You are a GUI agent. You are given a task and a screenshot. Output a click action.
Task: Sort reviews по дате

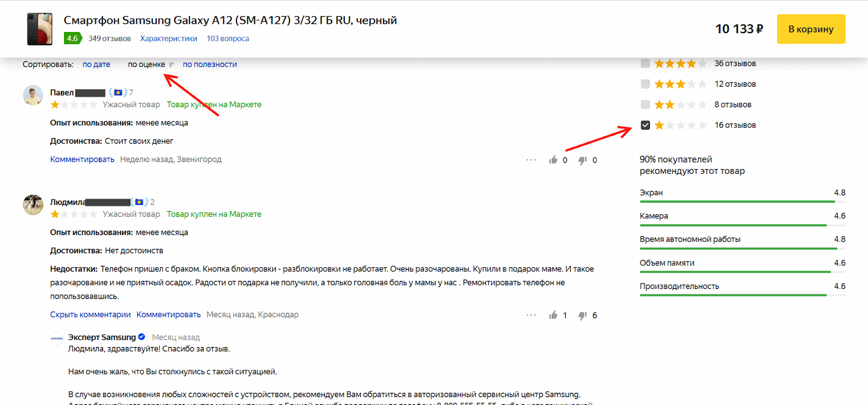97,64
